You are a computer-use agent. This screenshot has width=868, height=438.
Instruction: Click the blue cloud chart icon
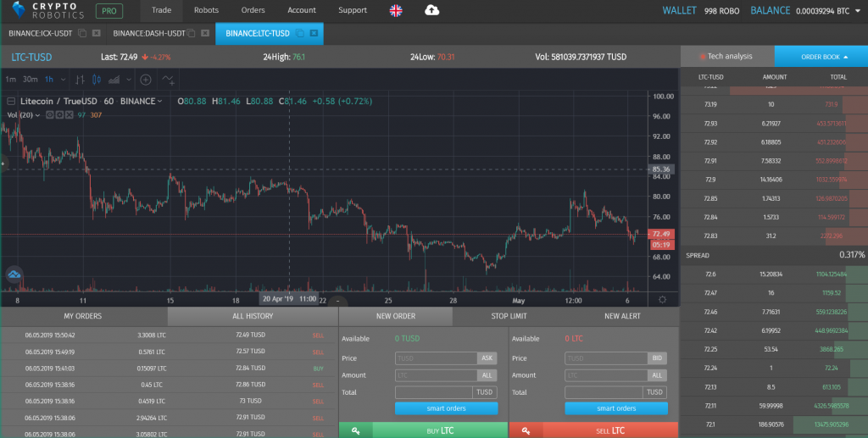[x=14, y=274]
